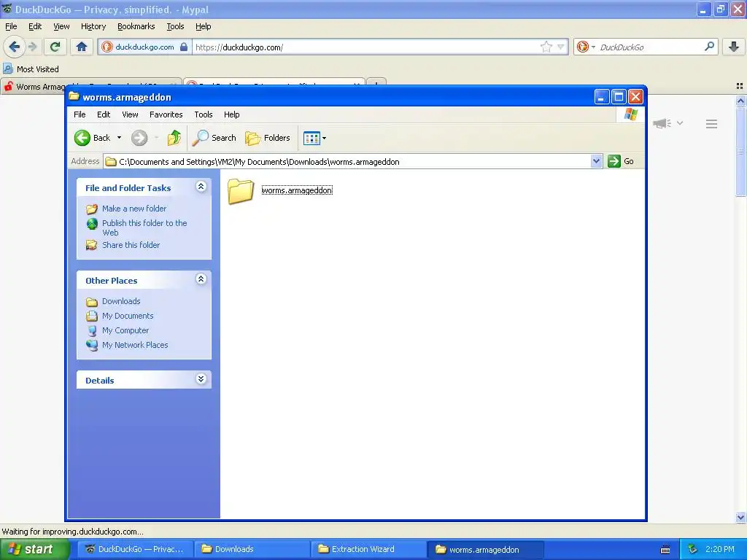The image size is (747, 560).
Task: Click the browser tab groups grid icon
Action: point(740,86)
